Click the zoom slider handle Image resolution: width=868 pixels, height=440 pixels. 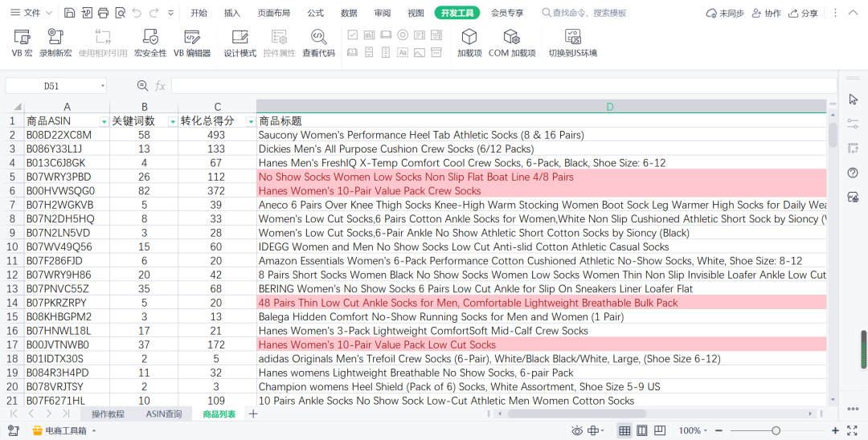776,430
